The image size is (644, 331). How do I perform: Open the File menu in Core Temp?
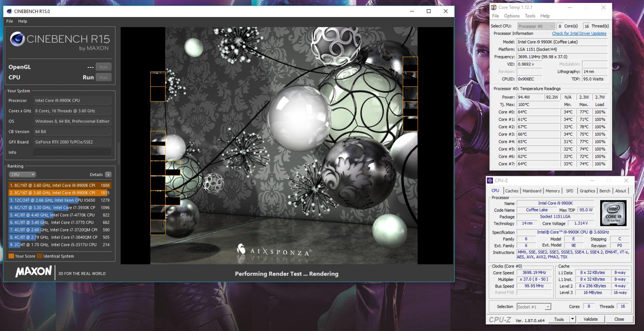click(x=495, y=16)
